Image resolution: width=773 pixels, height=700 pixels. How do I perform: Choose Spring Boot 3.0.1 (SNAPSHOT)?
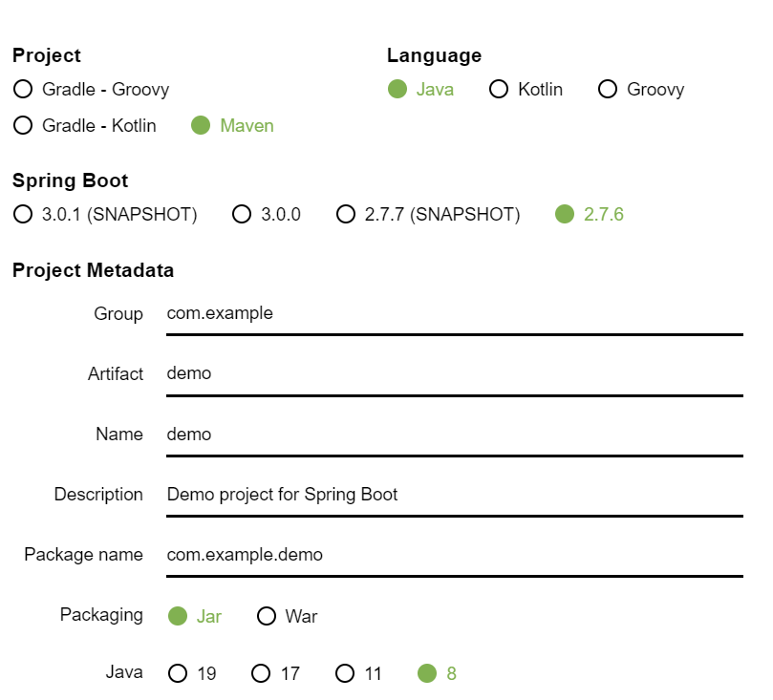pyautogui.click(x=23, y=214)
